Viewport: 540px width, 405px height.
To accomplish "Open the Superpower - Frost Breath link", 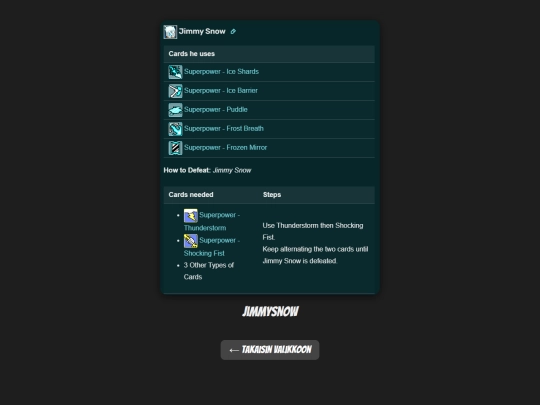I will pos(224,128).
